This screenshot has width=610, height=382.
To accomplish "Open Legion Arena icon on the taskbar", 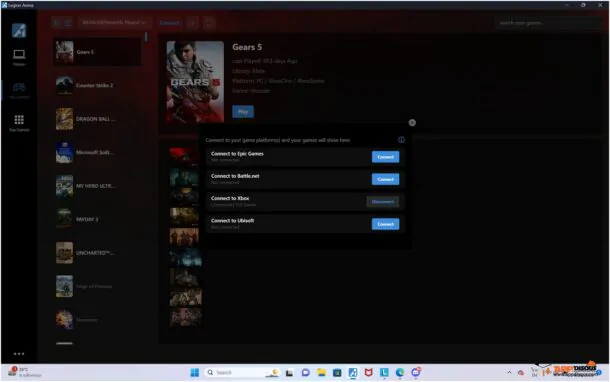I will [x=353, y=373].
